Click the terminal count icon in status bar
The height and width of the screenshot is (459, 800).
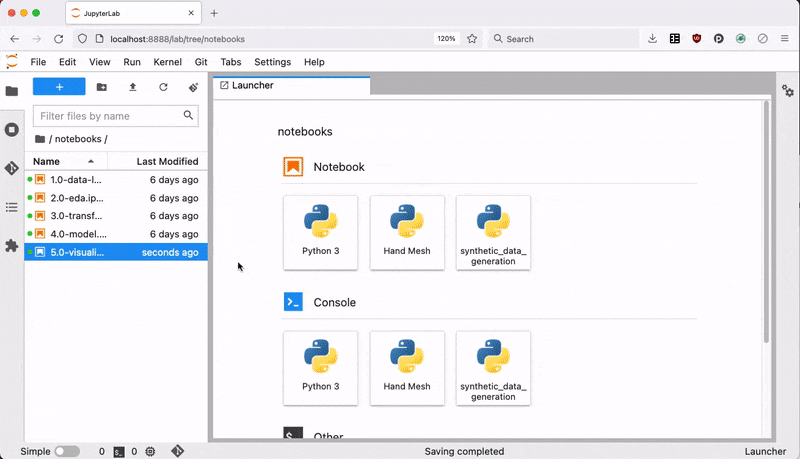[x=119, y=452]
